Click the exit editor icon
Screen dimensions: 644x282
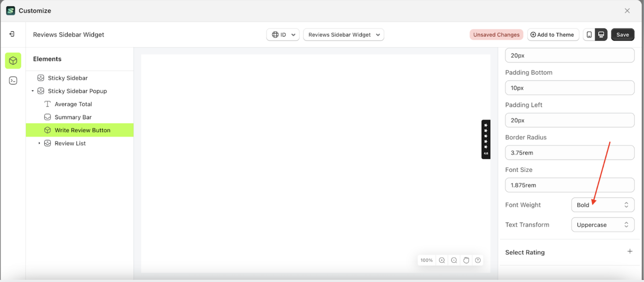point(12,34)
